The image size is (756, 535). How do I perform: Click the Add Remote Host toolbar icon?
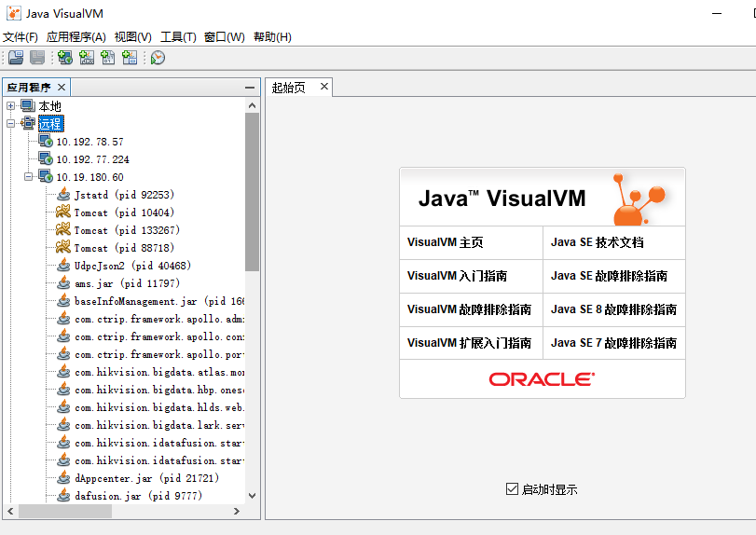click(65, 58)
